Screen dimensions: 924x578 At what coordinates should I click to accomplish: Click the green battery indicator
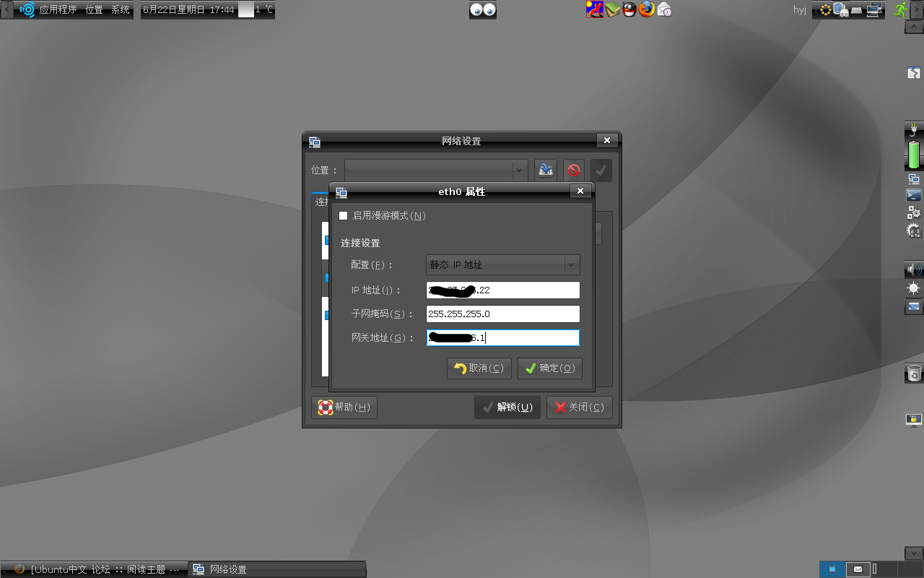(914, 155)
